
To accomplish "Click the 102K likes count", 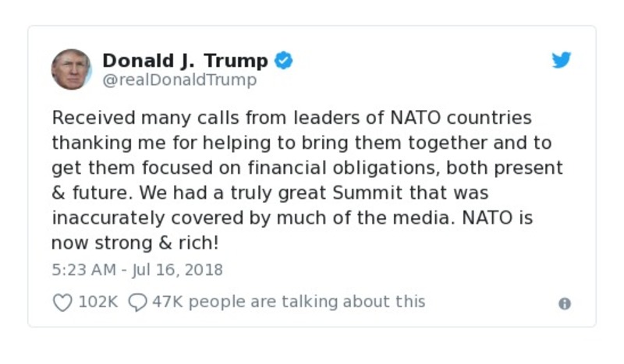I will click(x=97, y=302).
